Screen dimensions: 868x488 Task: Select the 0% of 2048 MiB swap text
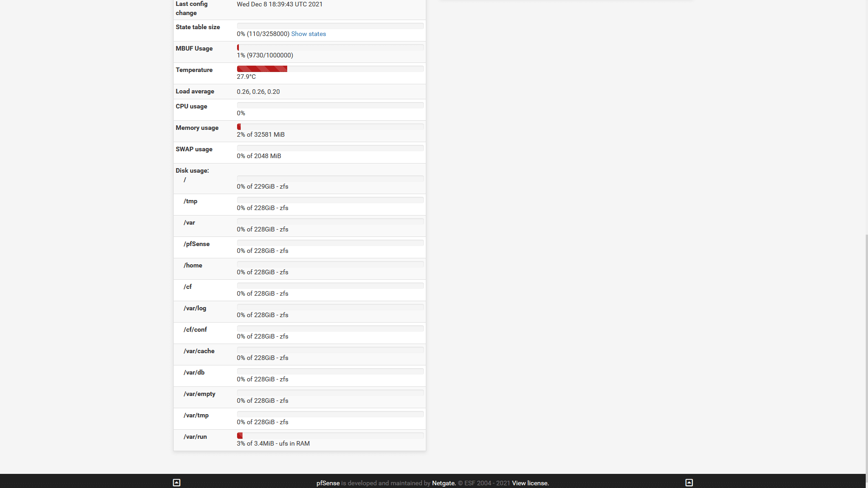pos(259,156)
